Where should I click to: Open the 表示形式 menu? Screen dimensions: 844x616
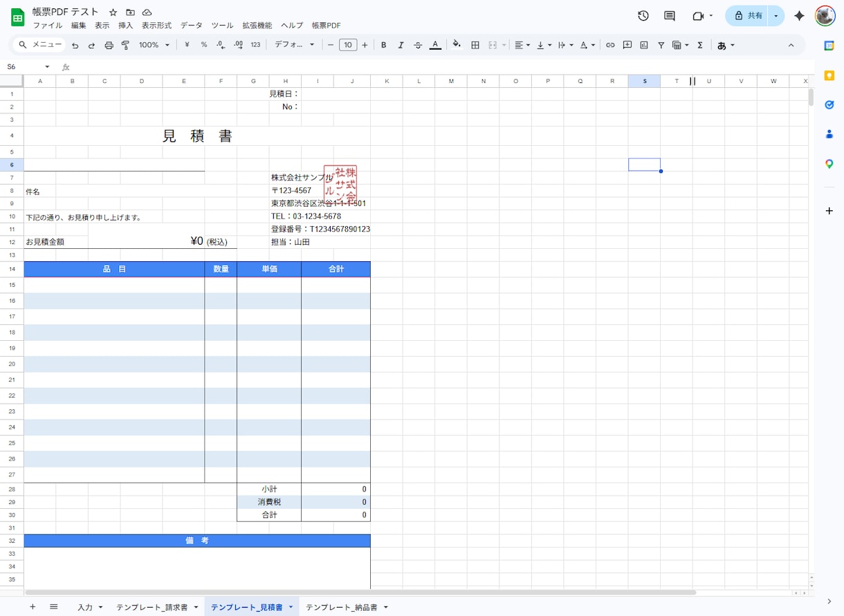(157, 26)
